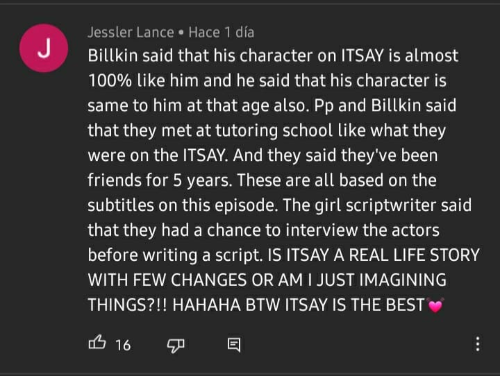Image resolution: width=500 pixels, height=376 pixels.
Task: Click the text 'IS ITSAY A REAL LIFE STORY'
Action: pos(374,255)
